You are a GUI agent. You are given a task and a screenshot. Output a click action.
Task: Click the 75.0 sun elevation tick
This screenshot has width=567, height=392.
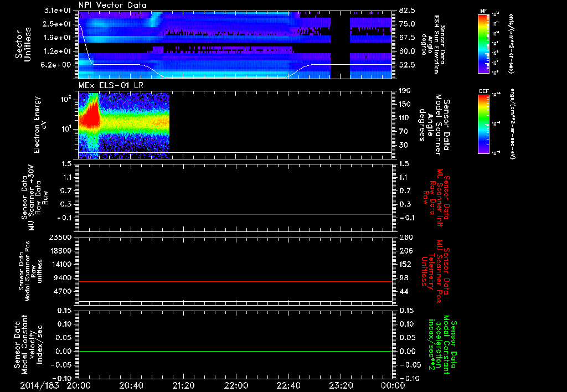click(x=407, y=24)
